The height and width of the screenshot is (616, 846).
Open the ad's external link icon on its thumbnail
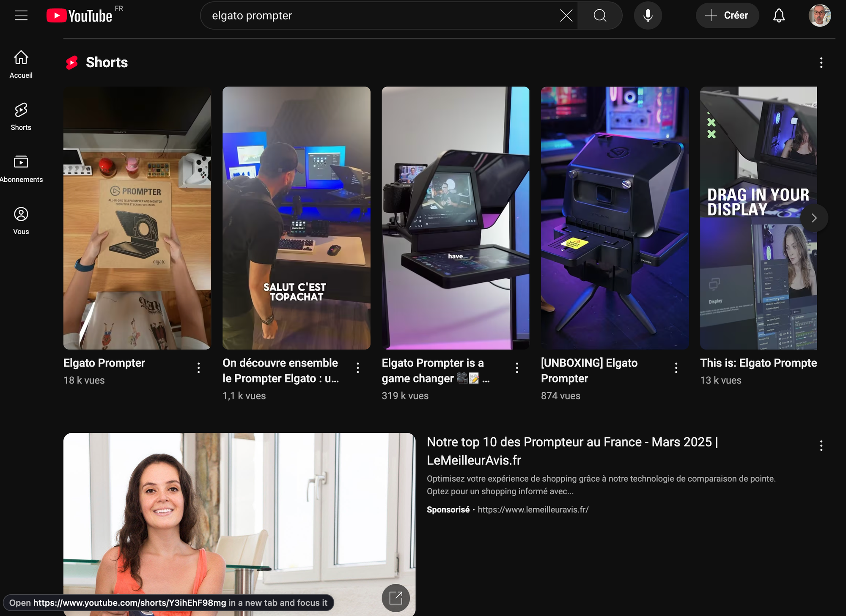coord(396,598)
